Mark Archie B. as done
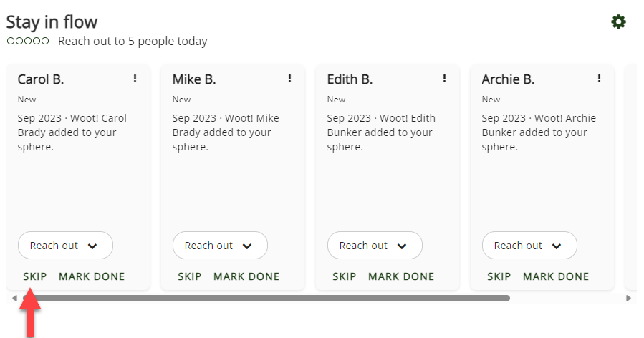Image resolution: width=644 pixels, height=338 pixels. point(556,276)
